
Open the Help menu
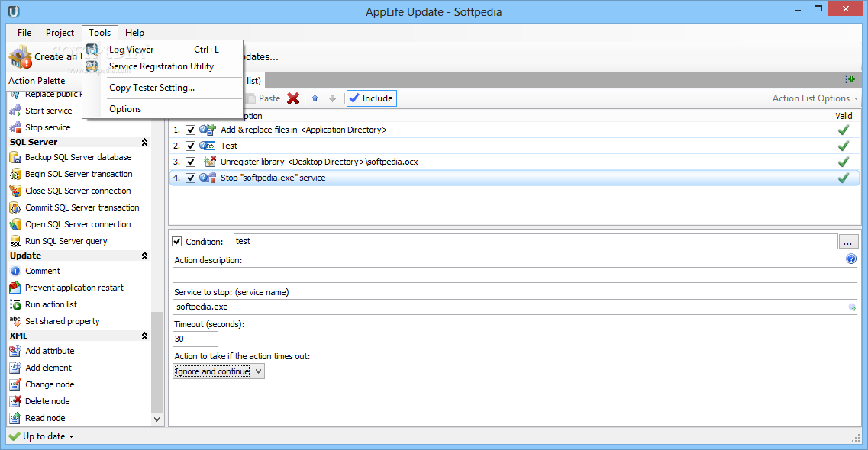coord(134,33)
